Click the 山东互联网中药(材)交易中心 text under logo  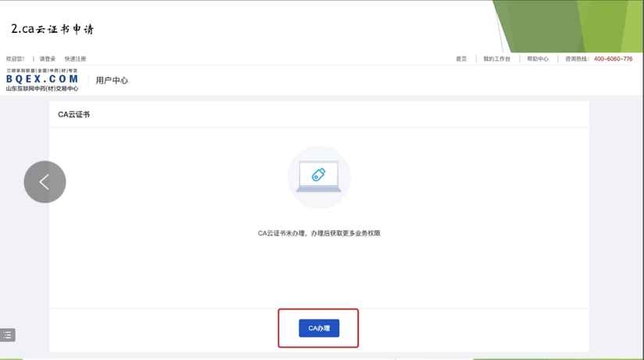[42, 88]
